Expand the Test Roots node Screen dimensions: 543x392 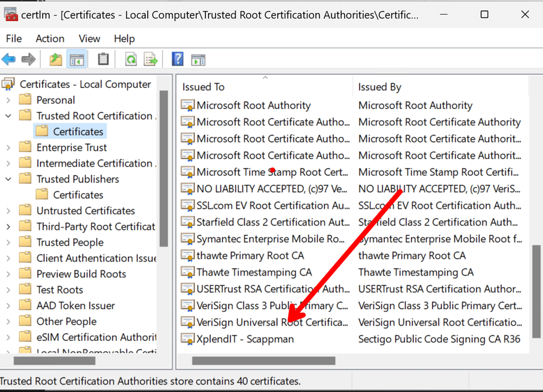[x=8, y=290]
